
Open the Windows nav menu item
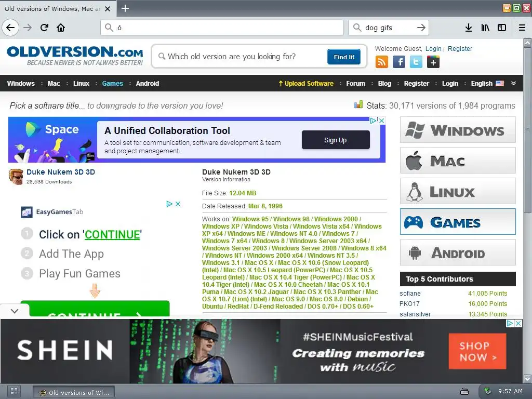click(21, 84)
